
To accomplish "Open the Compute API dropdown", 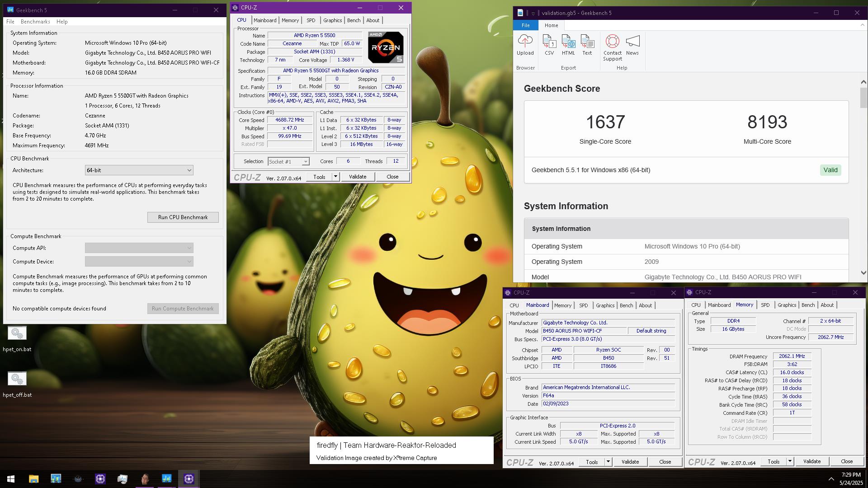I will 139,248.
